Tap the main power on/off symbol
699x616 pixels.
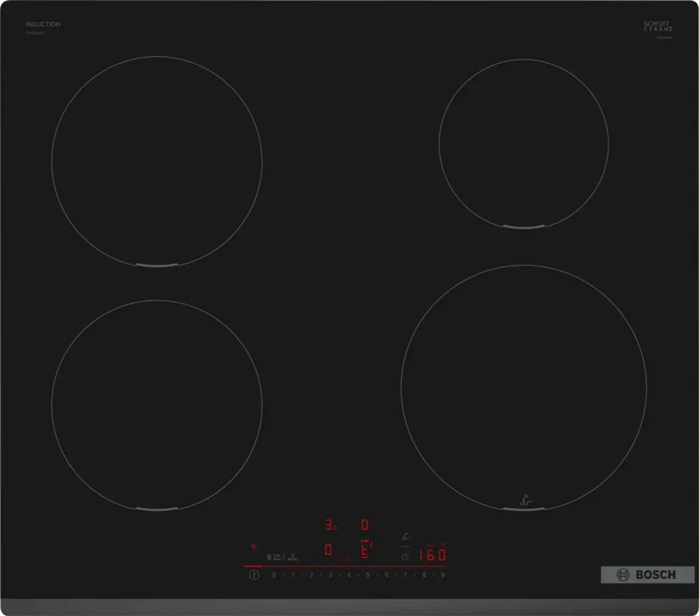click(254, 575)
